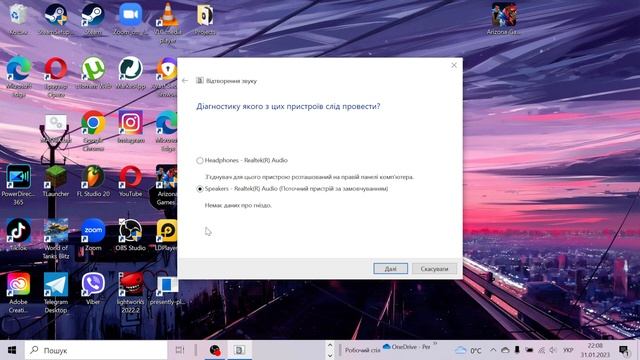Click the taskbar toolbar down arrow
This screenshot has height=360, width=640.
point(329,355)
